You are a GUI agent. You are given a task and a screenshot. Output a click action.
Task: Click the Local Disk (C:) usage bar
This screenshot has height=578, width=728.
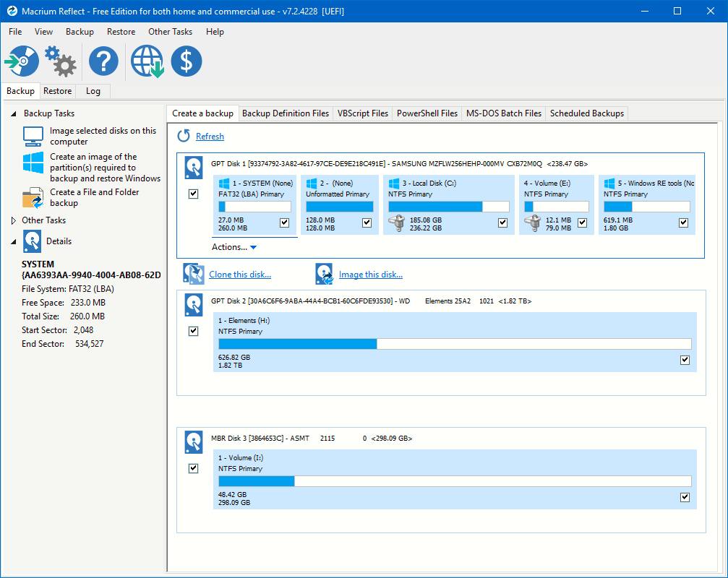coord(449,207)
